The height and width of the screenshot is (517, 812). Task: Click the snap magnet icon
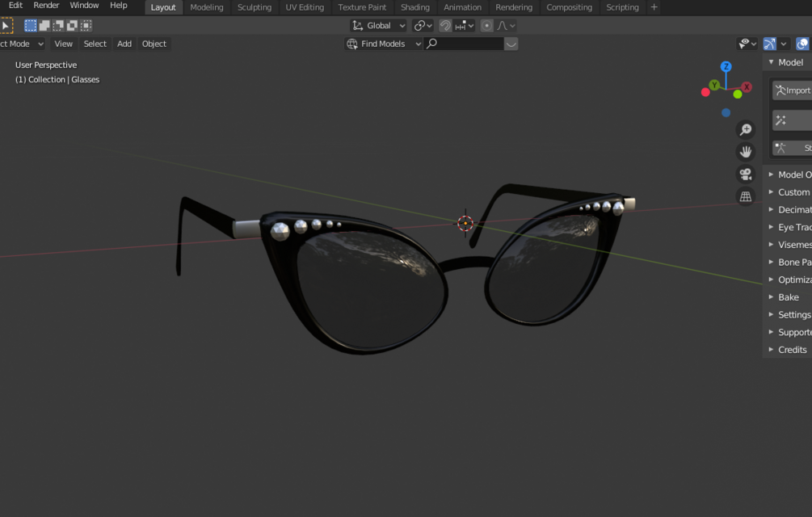[445, 25]
